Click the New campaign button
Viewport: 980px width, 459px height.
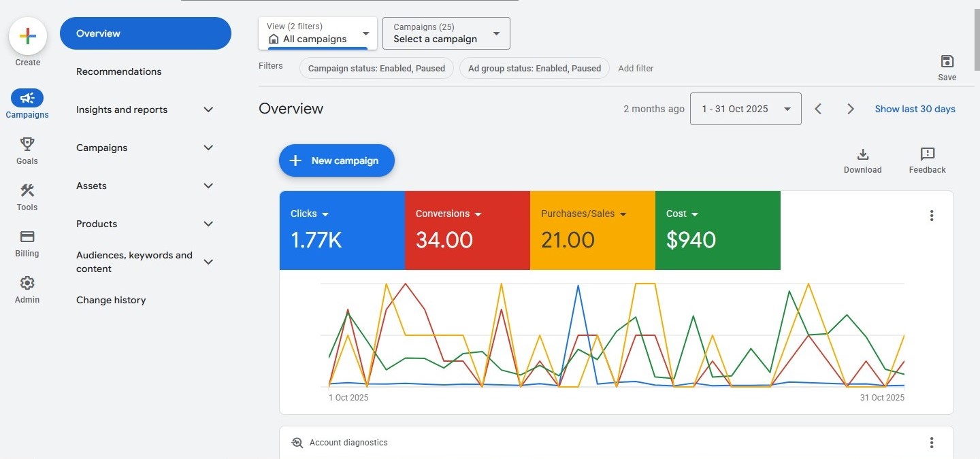(336, 160)
